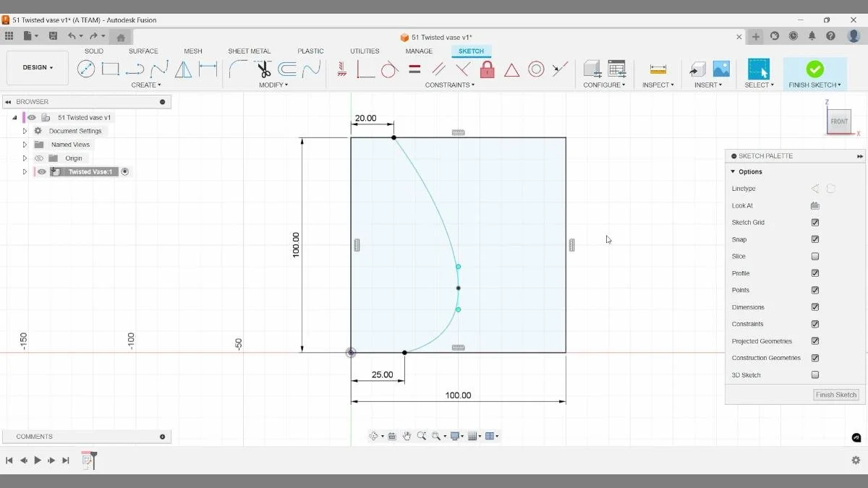This screenshot has height=488, width=868.
Task: Switch to the SHEET METAL tab
Action: pyautogui.click(x=249, y=51)
